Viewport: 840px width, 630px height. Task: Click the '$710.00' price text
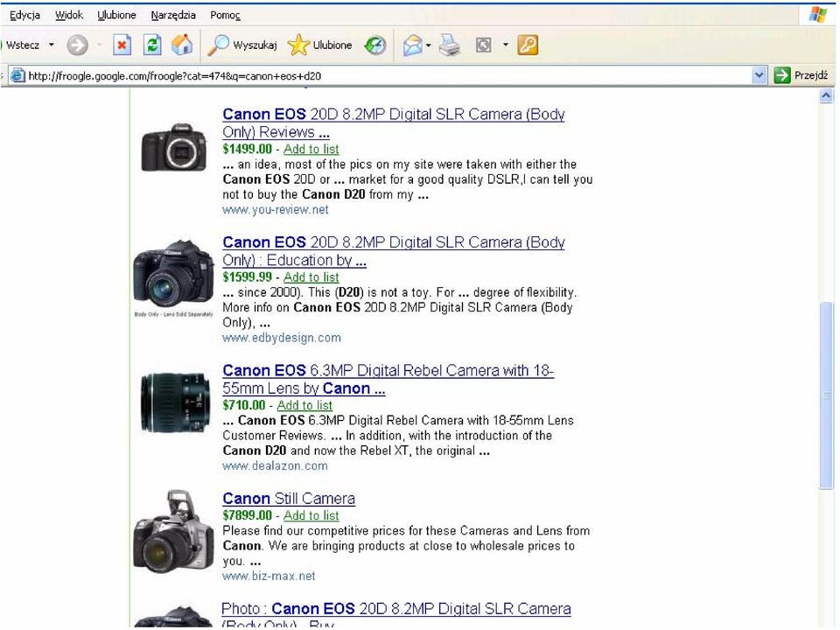tap(244, 405)
